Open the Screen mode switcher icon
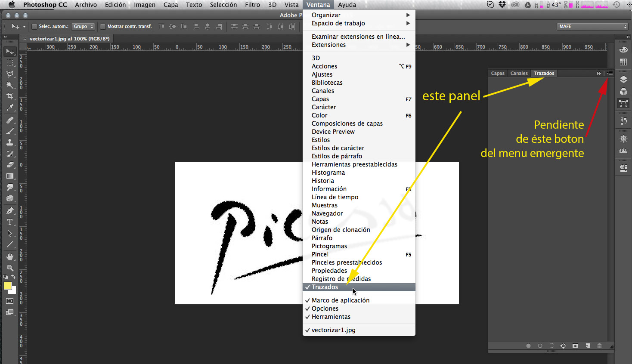This screenshot has width=632, height=364. click(x=10, y=313)
